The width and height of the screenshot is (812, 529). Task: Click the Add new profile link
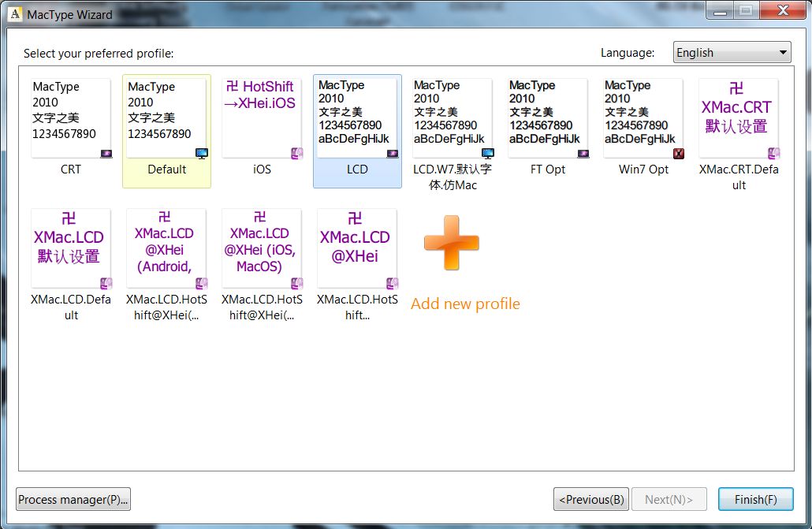(465, 304)
